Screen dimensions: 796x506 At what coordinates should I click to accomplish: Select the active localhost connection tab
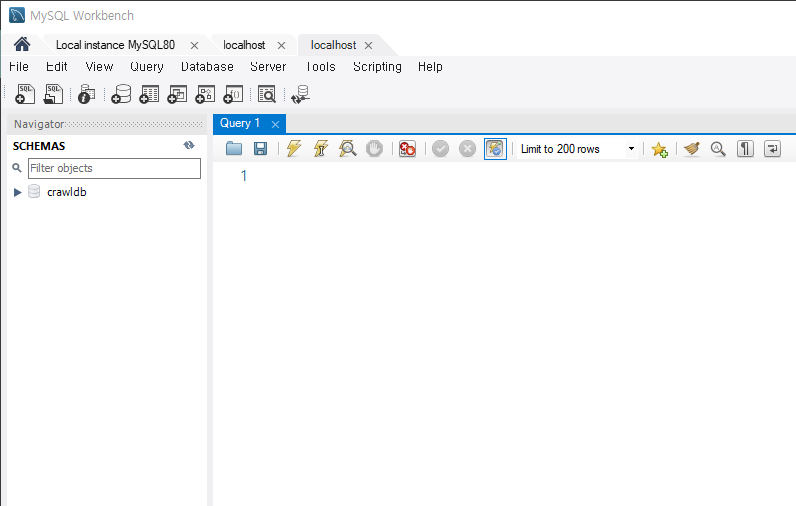coord(334,45)
